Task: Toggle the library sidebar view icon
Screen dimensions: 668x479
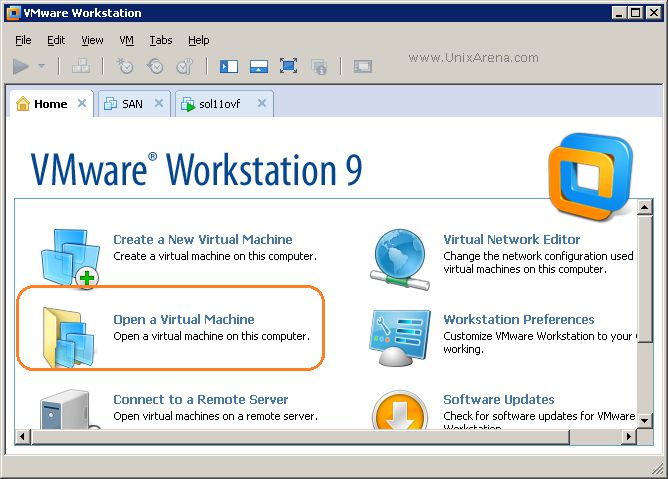Action: click(x=229, y=67)
